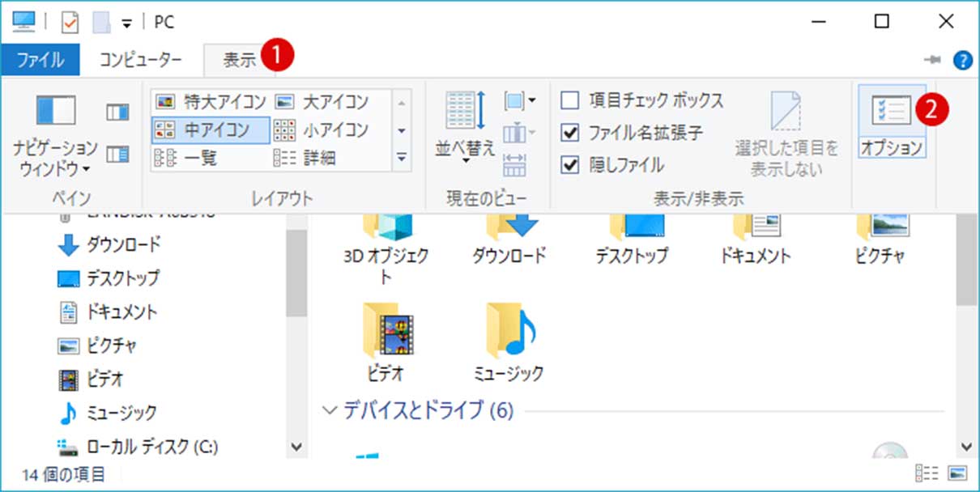This screenshot has width=980, height=492.
Task: Click 選択した項目を表示しない button
Action: click(x=786, y=134)
